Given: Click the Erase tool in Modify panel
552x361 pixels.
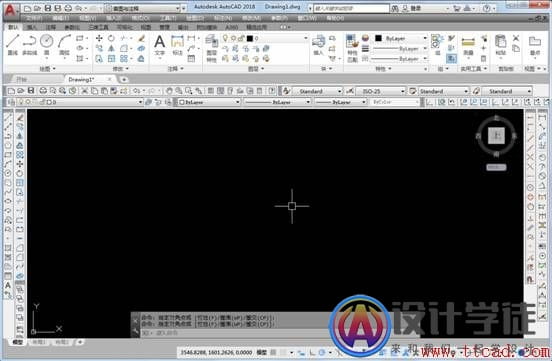Looking at the screenshot, I should [x=141, y=38].
